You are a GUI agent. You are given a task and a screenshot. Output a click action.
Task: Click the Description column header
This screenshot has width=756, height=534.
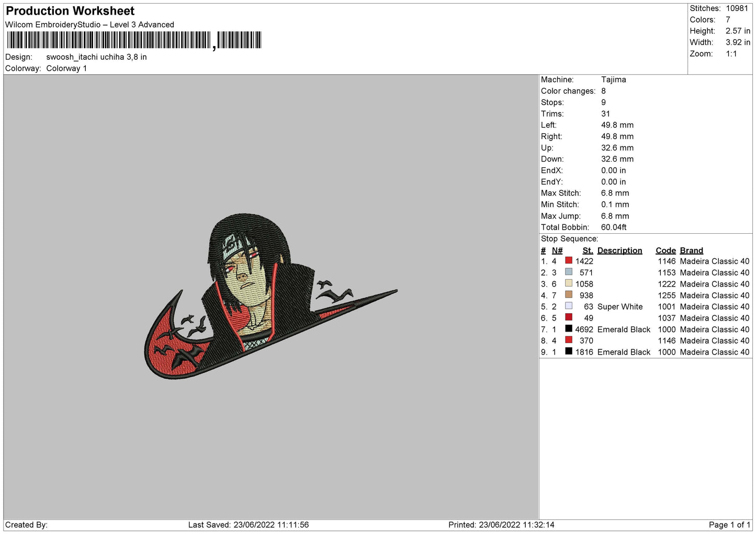tap(619, 251)
